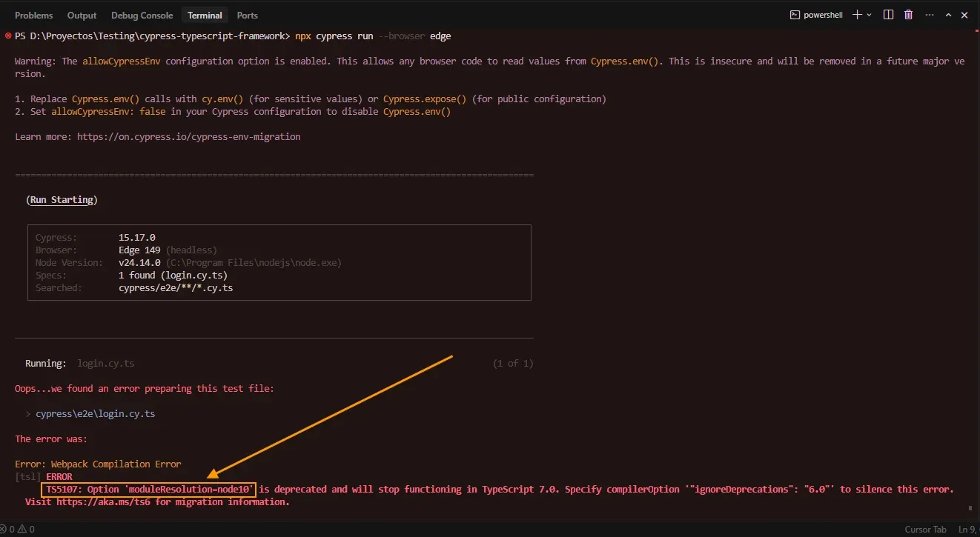Click the '15.17.0' Cypress version value
The image size is (980, 537).
pos(137,238)
